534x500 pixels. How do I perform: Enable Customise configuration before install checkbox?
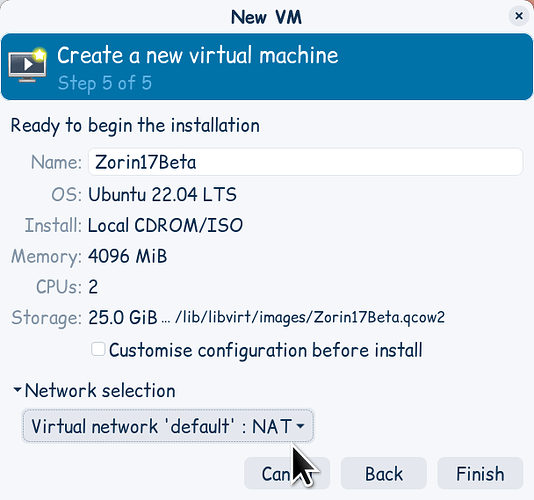pos(98,349)
